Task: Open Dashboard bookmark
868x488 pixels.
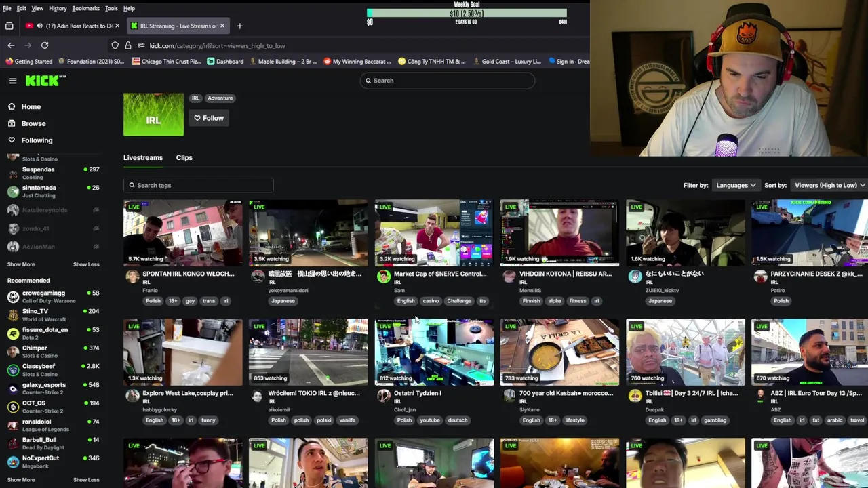Action: 225,61
